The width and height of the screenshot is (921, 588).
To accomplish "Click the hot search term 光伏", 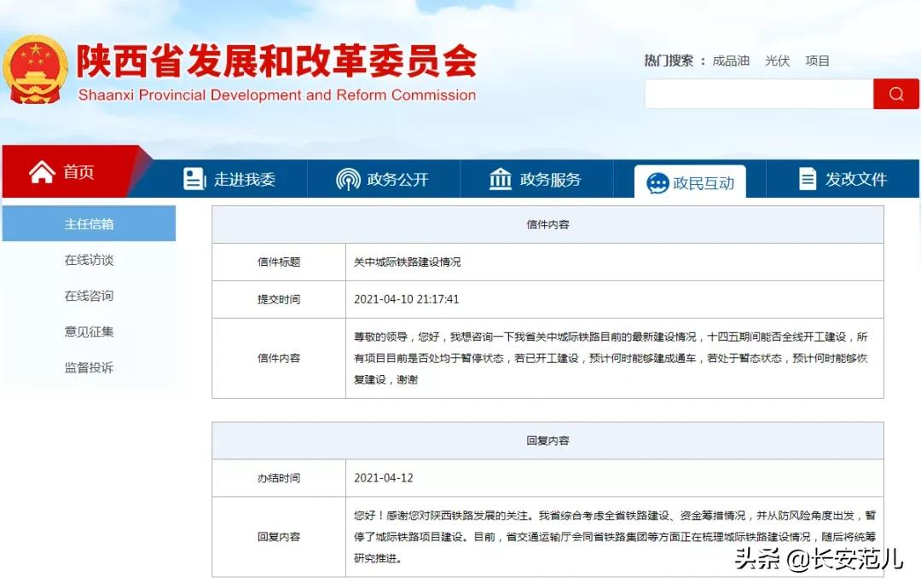I will (777, 61).
